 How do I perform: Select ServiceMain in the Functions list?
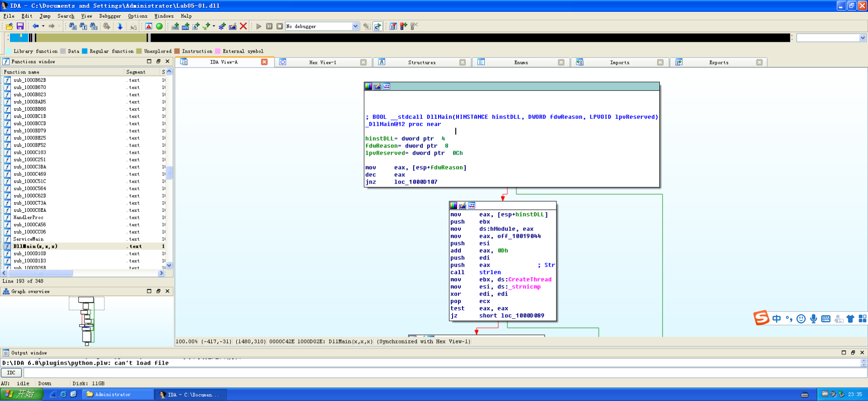(x=29, y=239)
